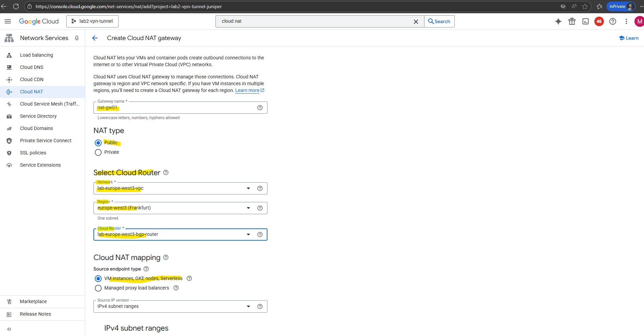Click the Gemini AI sparkle icon
This screenshot has height=335, width=644.
[x=558, y=21]
